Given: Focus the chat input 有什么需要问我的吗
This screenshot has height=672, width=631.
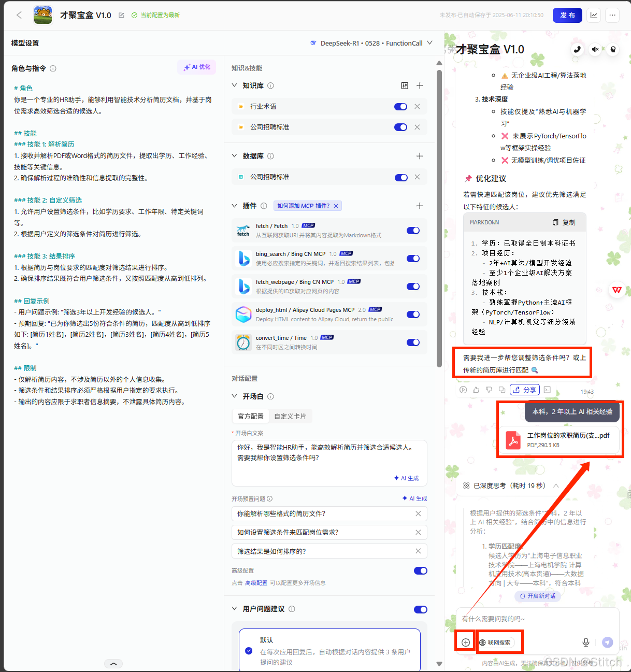Looking at the screenshot, I should point(537,619).
